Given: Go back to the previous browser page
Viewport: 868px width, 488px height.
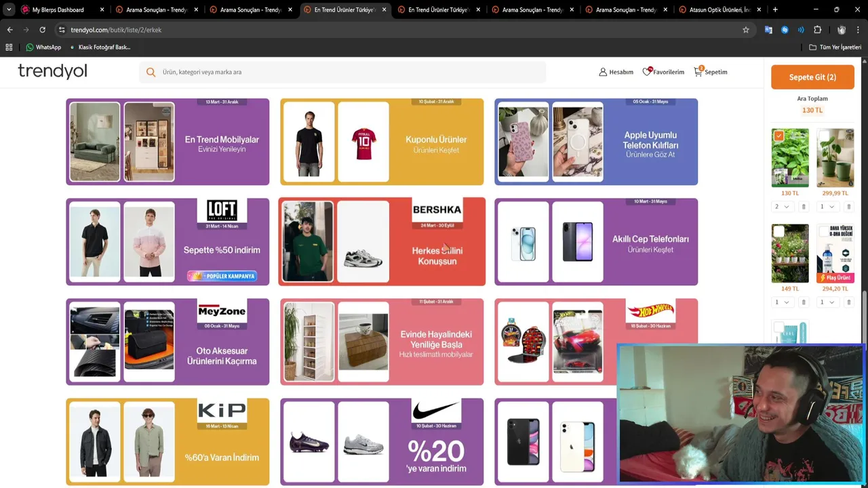Looking at the screenshot, I should pos(9,30).
